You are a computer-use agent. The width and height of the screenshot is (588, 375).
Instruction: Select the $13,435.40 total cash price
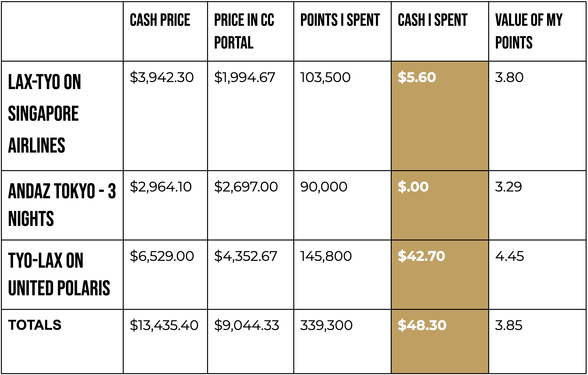coord(164,325)
